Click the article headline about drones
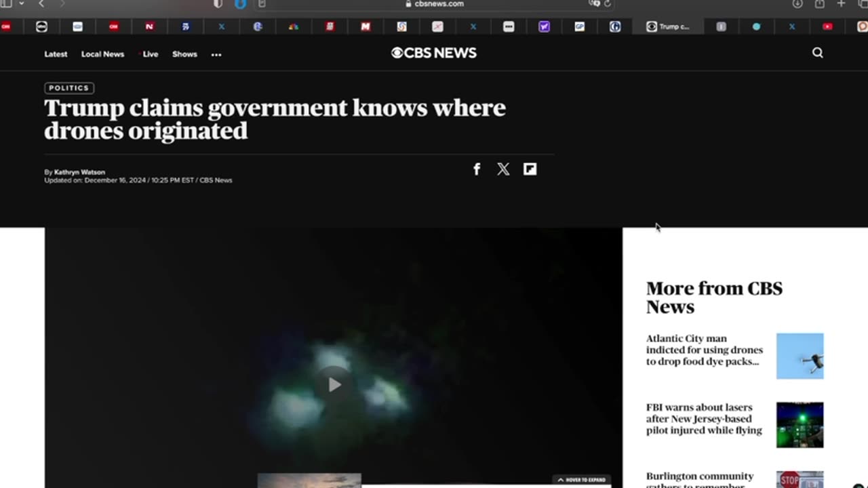This screenshot has height=488, width=868. [x=275, y=119]
